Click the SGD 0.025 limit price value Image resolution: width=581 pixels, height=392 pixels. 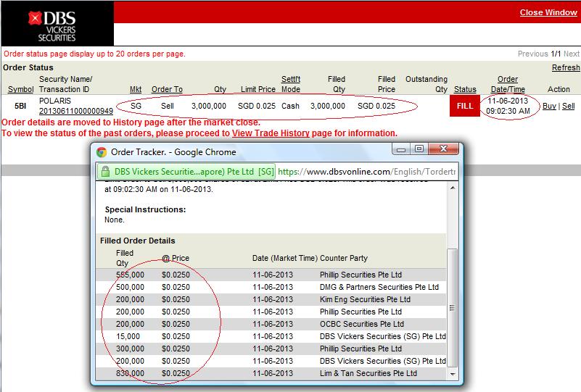257,106
